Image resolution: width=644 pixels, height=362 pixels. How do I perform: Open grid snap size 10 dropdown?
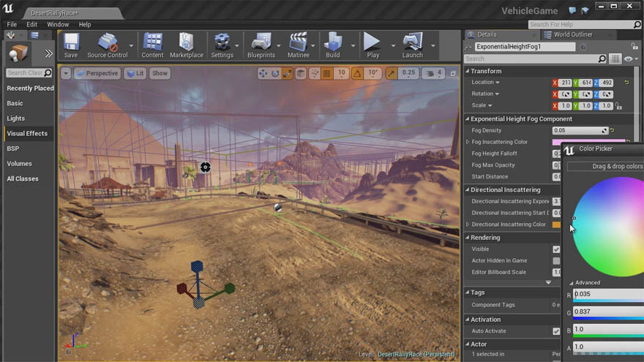coord(341,73)
